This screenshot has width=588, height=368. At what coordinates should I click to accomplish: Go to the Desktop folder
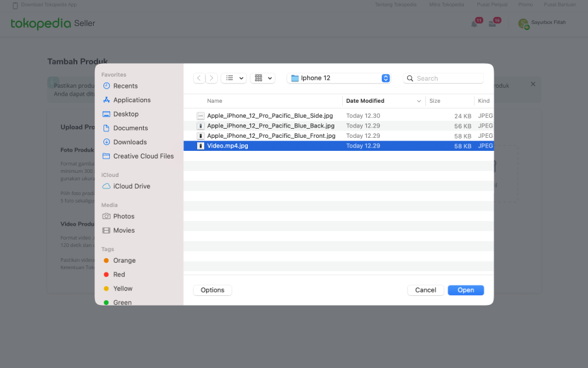point(126,114)
